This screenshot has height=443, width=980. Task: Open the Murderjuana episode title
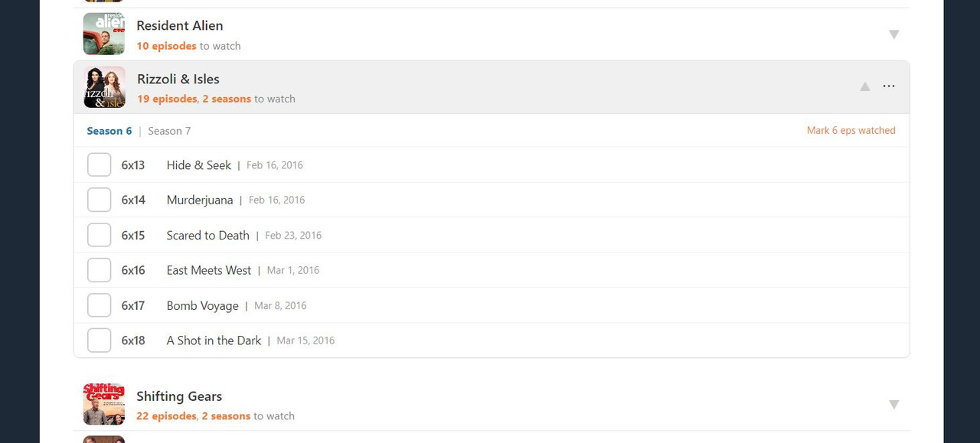point(200,200)
